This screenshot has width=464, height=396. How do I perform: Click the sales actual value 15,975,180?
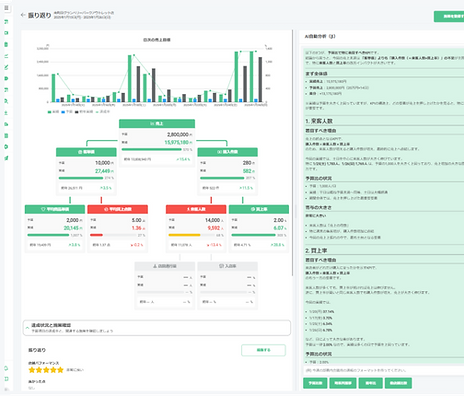[177, 142]
